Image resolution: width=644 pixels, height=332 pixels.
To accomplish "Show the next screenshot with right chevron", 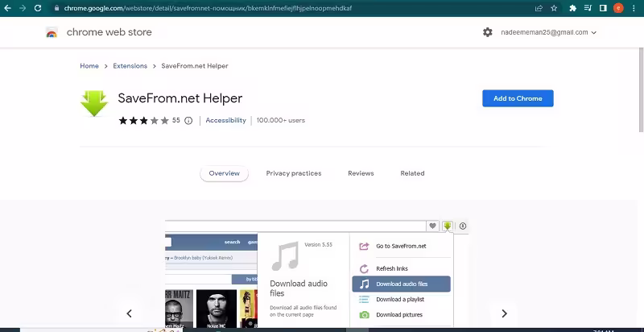I will 505,313.
